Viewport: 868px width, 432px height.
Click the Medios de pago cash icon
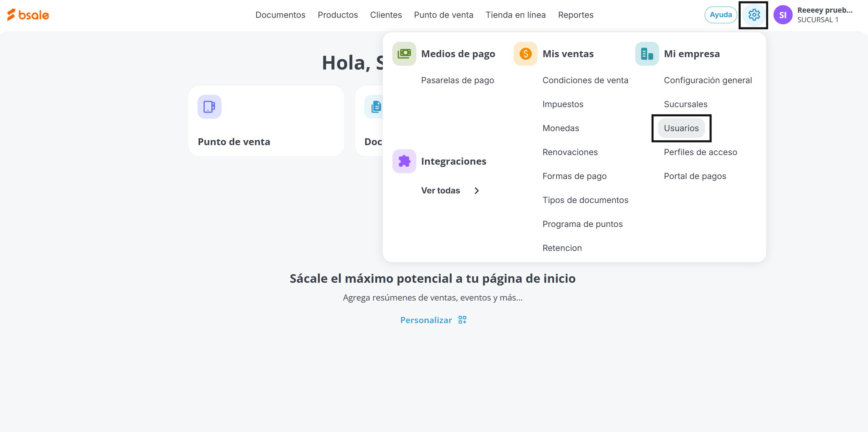pyautogui.click(x=404, y=54)
